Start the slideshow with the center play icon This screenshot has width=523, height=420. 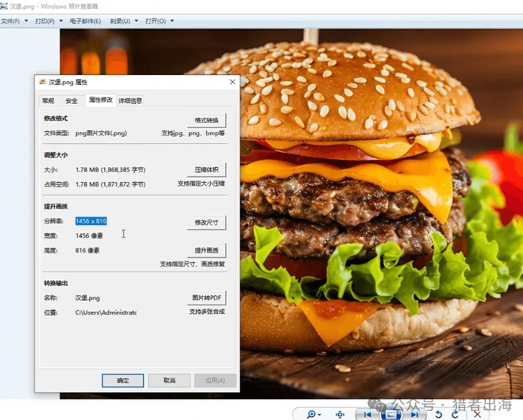point(391,415)
